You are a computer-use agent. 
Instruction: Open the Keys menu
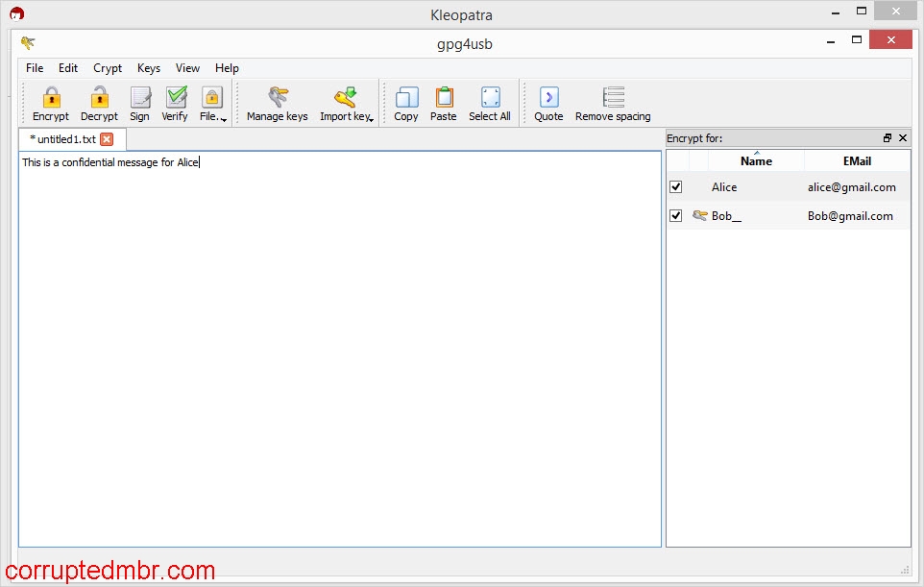click(148, 68)
